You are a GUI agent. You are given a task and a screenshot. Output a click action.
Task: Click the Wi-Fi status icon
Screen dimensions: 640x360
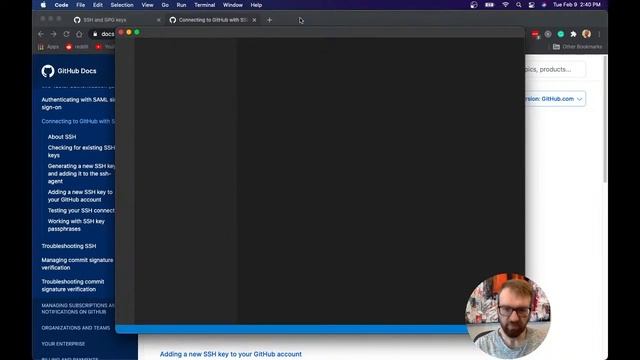point(505,5)
